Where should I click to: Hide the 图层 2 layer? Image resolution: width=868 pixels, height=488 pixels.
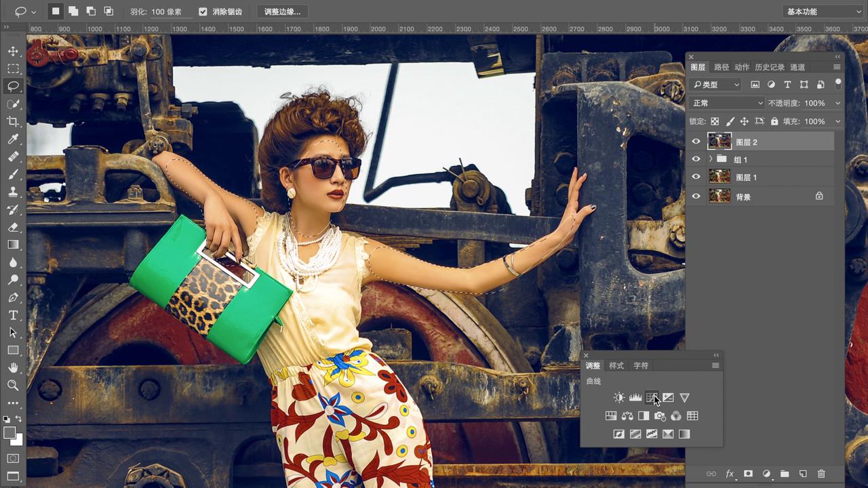coord(696,142)
